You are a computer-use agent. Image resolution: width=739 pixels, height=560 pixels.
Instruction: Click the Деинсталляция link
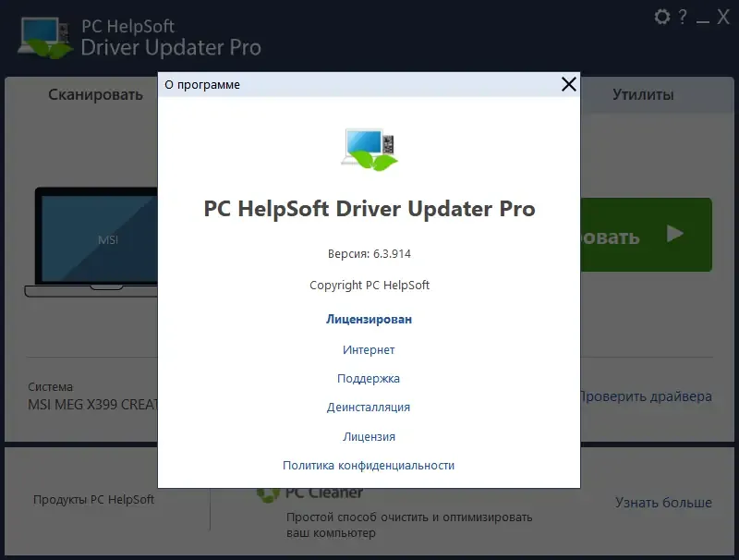point(369,408)
